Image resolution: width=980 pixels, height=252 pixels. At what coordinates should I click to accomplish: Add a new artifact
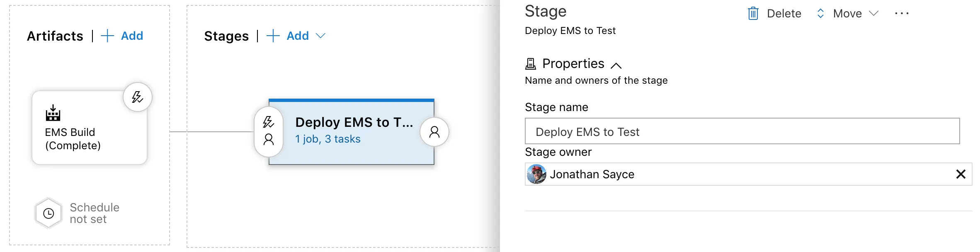[122, 36]
